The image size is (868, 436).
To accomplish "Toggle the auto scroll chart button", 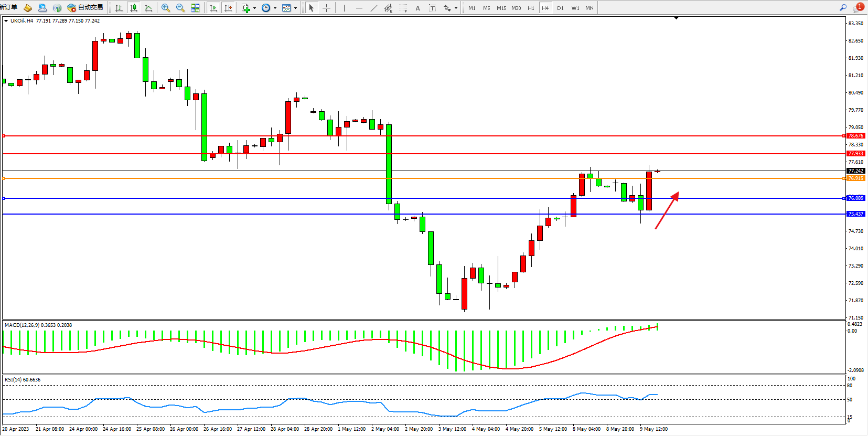I will tap(213, 8).
